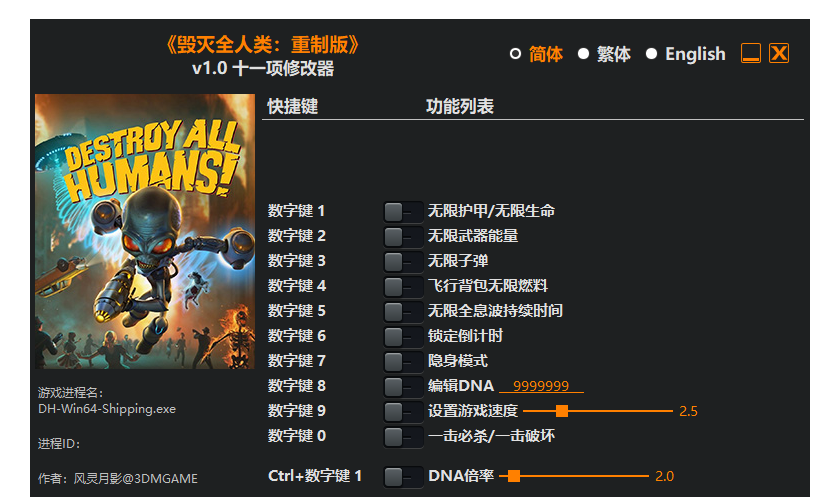
Task: Click DNA multiplier value 2.0
Action: pos(664,476)
